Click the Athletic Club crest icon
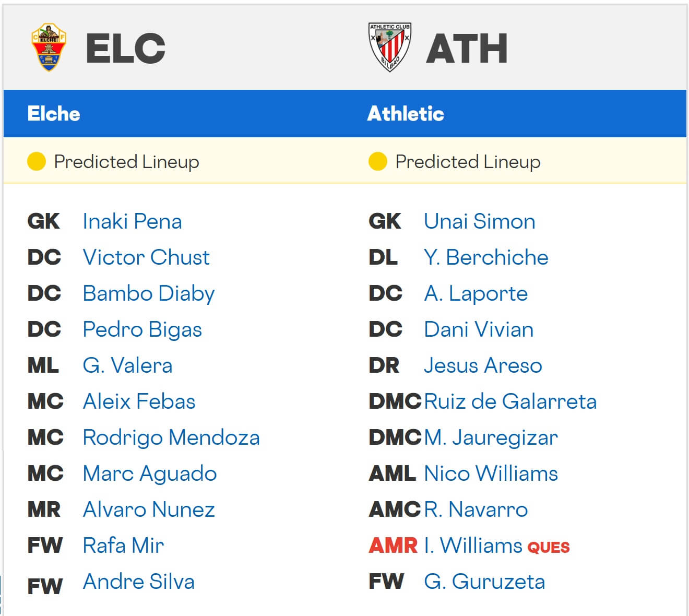The image size is (689, 616). point(389,48)
